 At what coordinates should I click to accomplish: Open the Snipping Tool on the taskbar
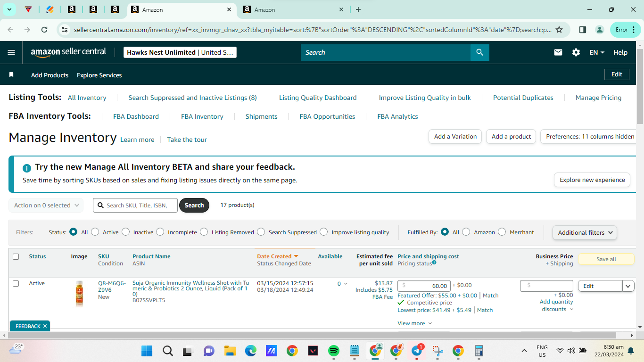click(x=438, y=351)
